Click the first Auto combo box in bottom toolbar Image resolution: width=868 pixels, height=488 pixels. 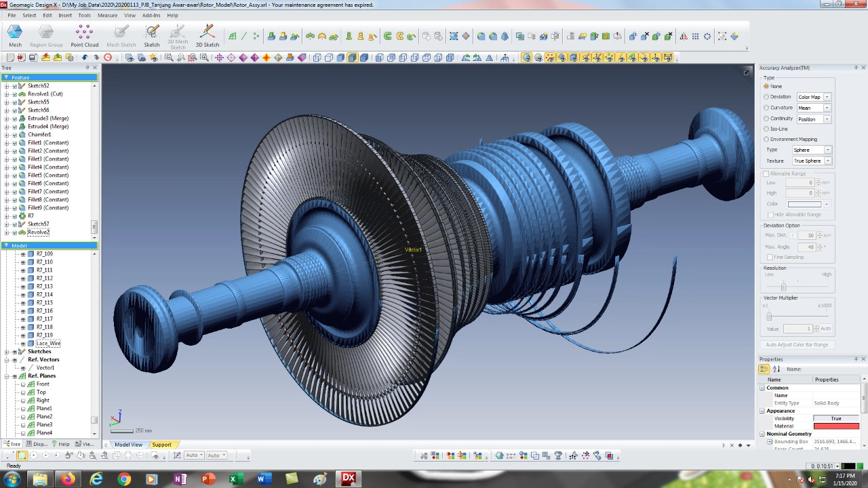click(193, 455)
